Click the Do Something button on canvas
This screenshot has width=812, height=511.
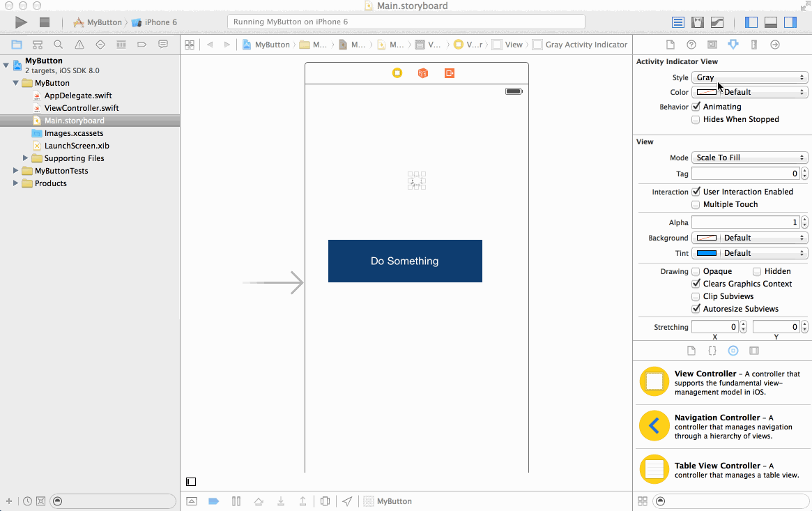405,261
